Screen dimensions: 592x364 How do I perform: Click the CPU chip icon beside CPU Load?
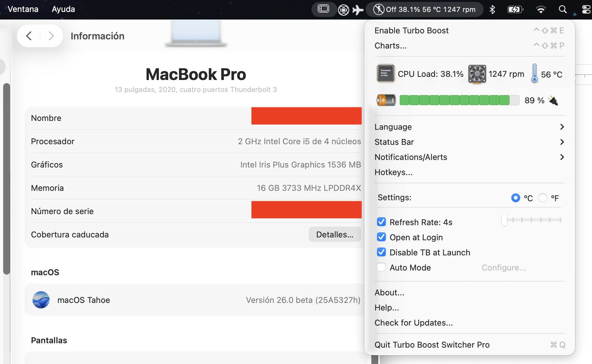pyautogui.click(x=386, y=73)
